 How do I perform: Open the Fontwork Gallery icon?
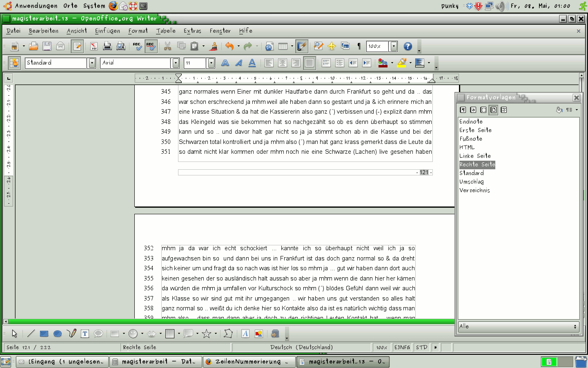pyautogui.click(x=245, y=334)
